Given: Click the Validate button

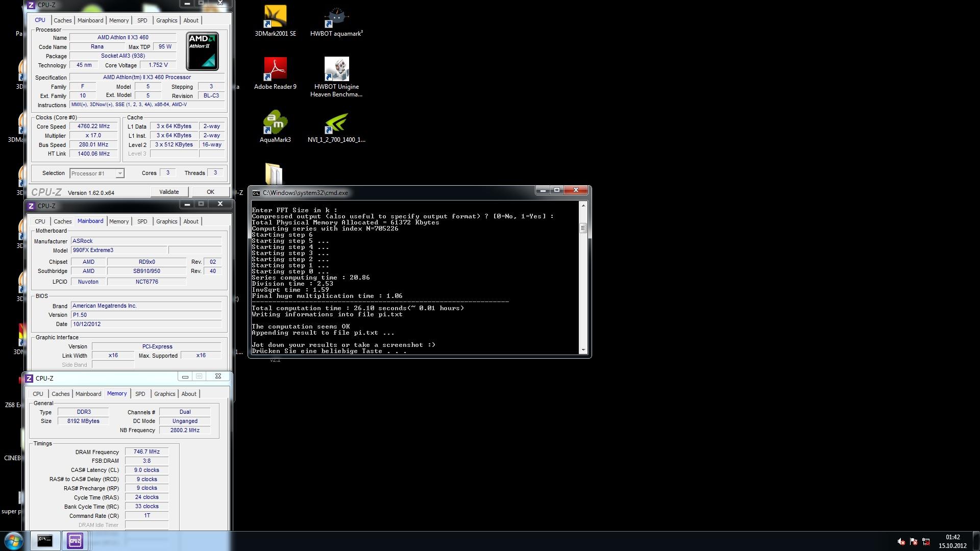Looking at the screenshot, I should click(x=169, y=192).
